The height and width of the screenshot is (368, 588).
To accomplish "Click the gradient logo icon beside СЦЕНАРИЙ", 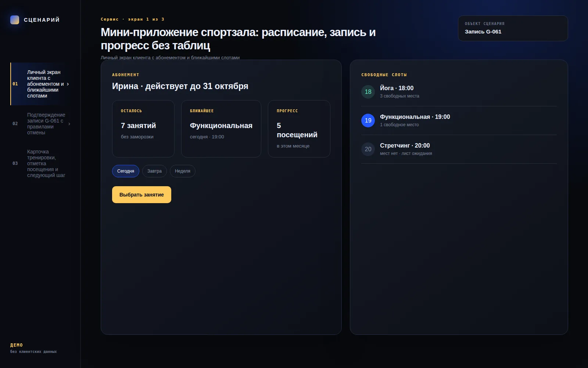I will tap(15, 20).
